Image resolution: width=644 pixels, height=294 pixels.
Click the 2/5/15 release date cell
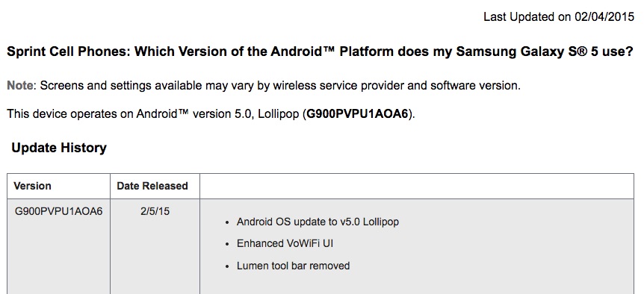click(x=155, y=212)
